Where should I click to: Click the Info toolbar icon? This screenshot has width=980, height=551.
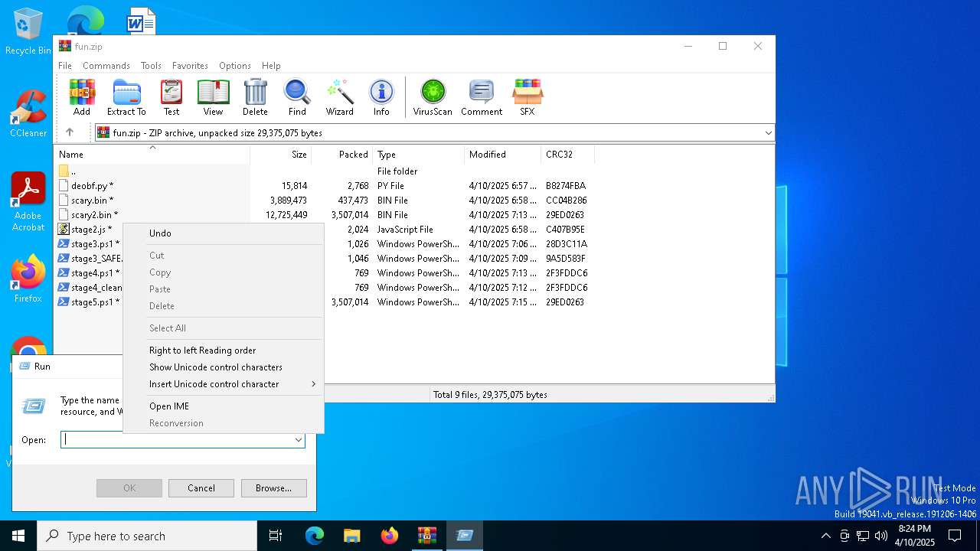tap(381, 97)
